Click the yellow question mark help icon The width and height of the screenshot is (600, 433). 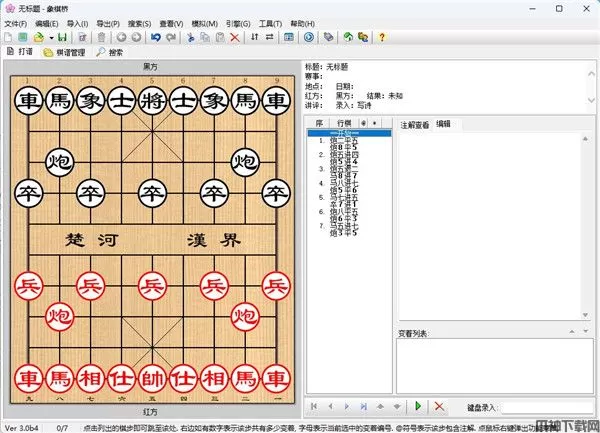coord(381,37)
